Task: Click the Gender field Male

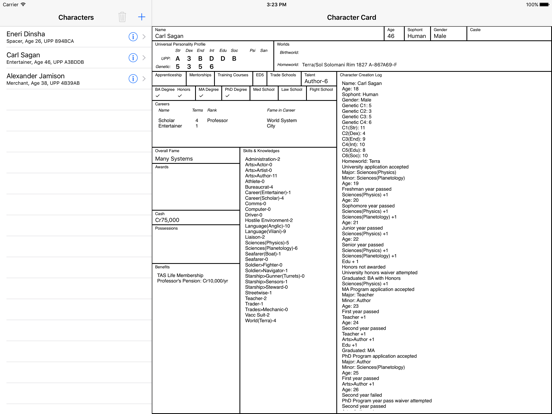Action: (x=448, y=34)
